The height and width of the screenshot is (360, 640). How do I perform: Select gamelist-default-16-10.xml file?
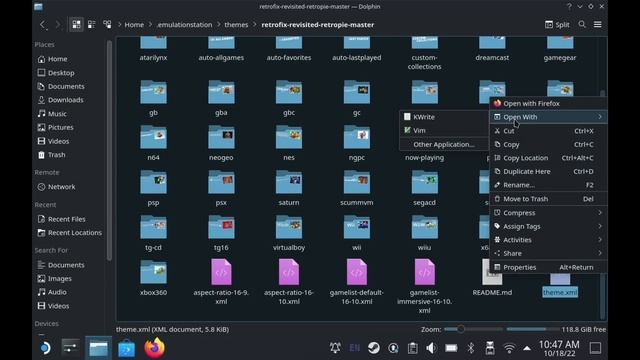click(357, 282)
